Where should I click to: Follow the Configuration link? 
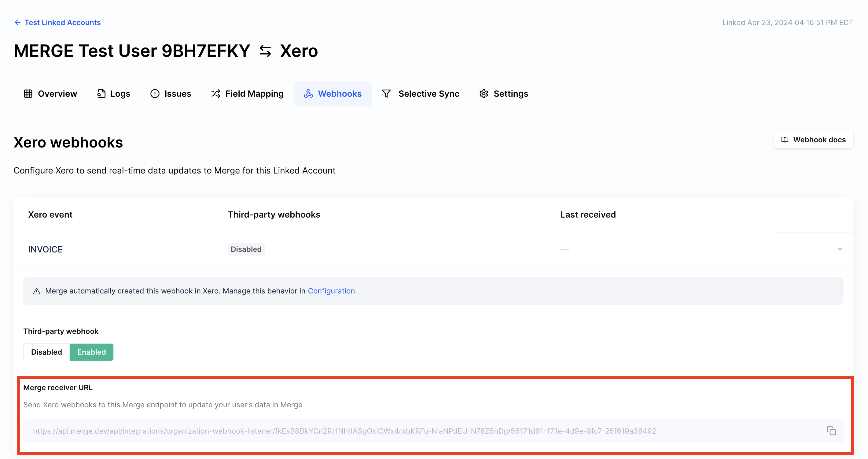(x=331, y=291)
